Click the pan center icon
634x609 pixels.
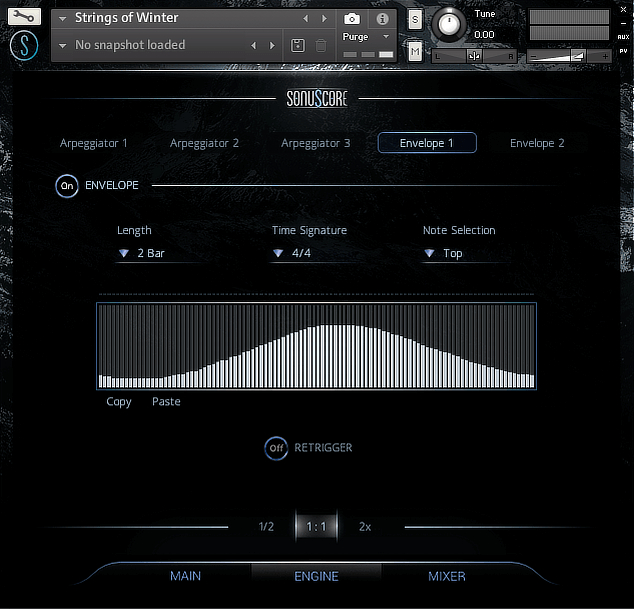(474, 56)
